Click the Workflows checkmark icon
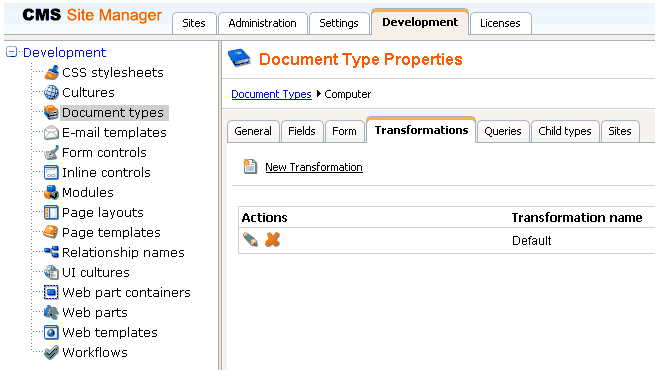The width and height of the screenshot is (657, 372). 51,352
